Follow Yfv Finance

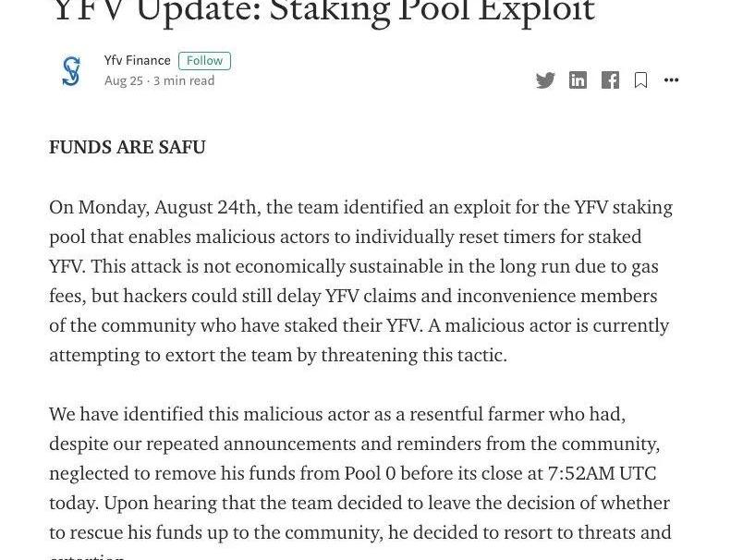pos(204,61)
